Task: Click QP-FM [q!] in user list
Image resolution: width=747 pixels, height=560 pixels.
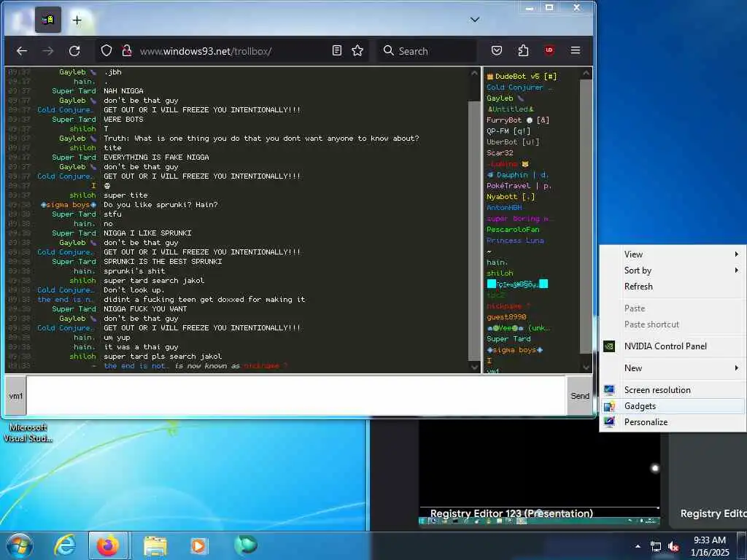Action: point(508,131)
